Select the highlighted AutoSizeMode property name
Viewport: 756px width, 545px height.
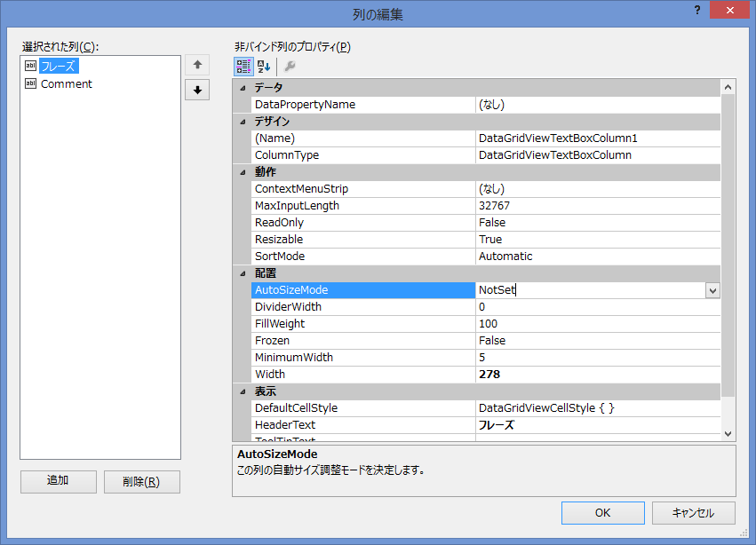[x=363, y=290]
